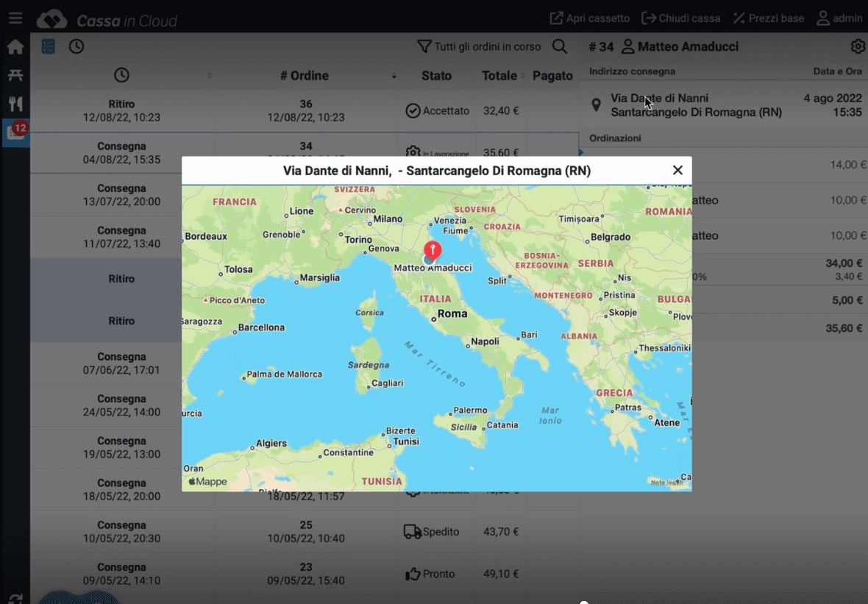This screenshot has height=604, width=868.
Task: Click order number 23 cell
Action: tap(305, 574)
